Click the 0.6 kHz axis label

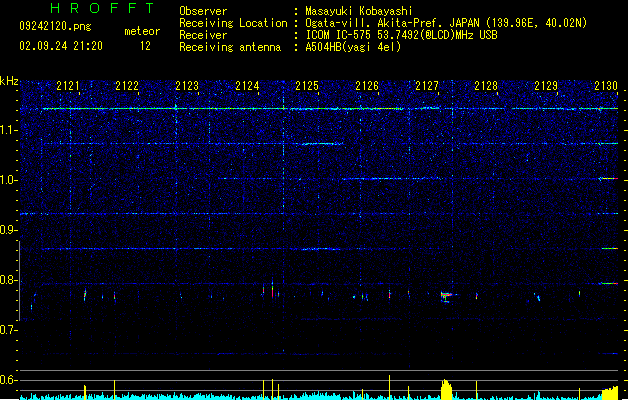point(9,380)
